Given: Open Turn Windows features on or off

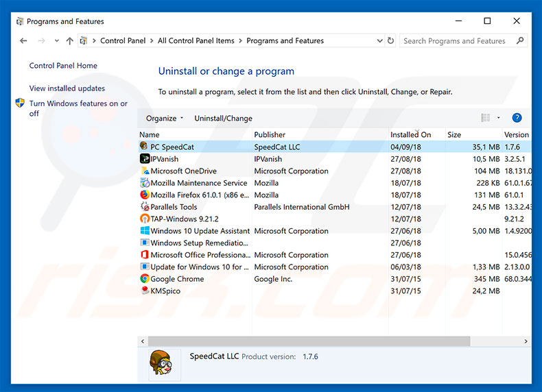Looking at the screenshot, I should (78, 108).
